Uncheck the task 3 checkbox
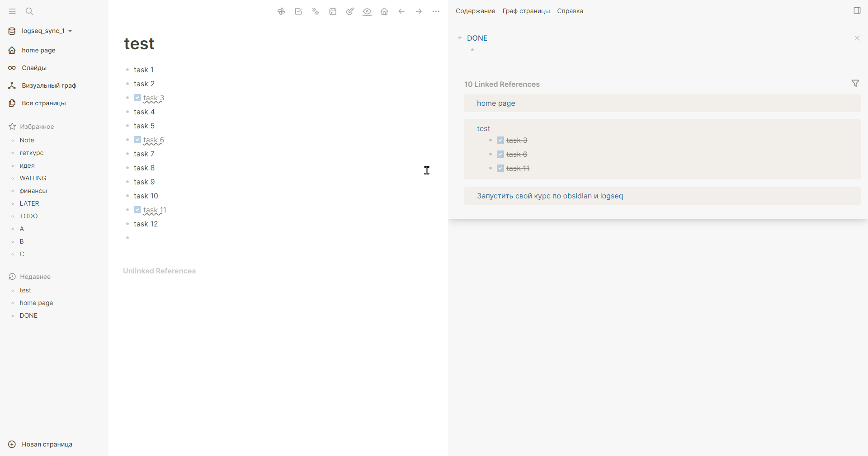The width and height of the screenshot is (868, 456). (x=137, y=98)
